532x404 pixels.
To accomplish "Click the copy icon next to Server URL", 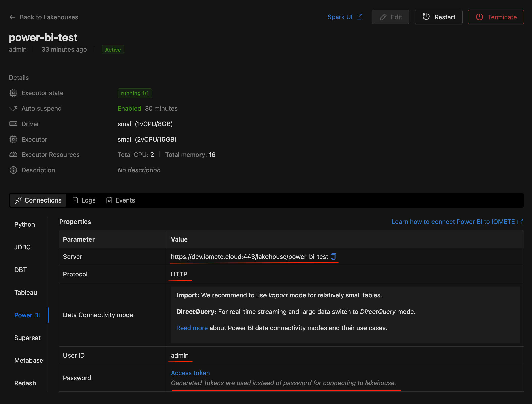I will pos(334,257).
